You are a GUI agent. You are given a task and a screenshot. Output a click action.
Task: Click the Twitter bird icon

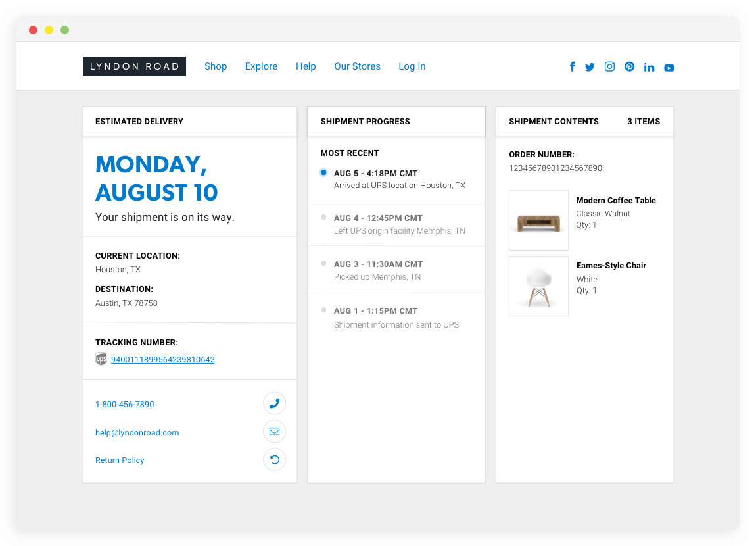click(x=590, y=67)
